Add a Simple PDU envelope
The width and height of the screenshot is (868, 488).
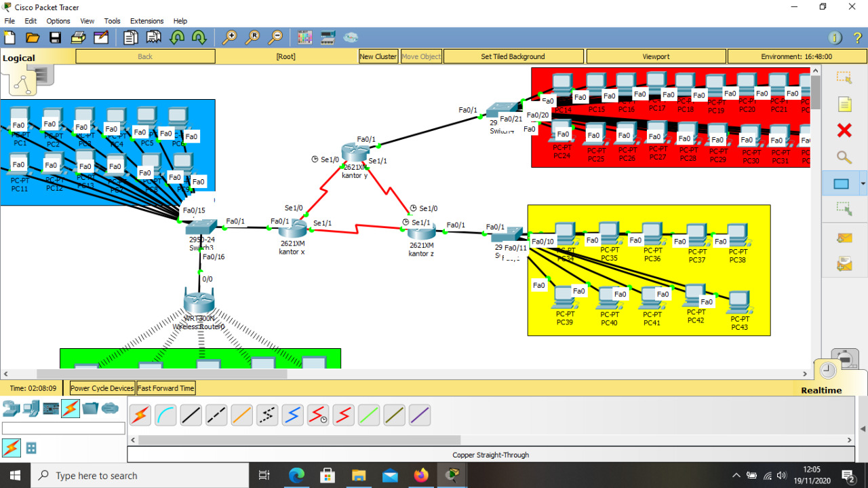tap(844, 237)
